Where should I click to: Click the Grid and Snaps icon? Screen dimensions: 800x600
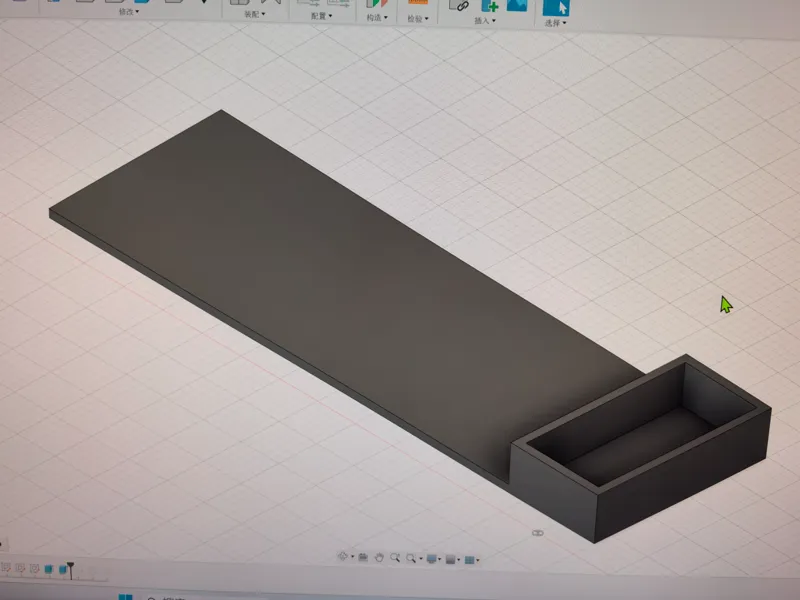[x=470, y=560]
